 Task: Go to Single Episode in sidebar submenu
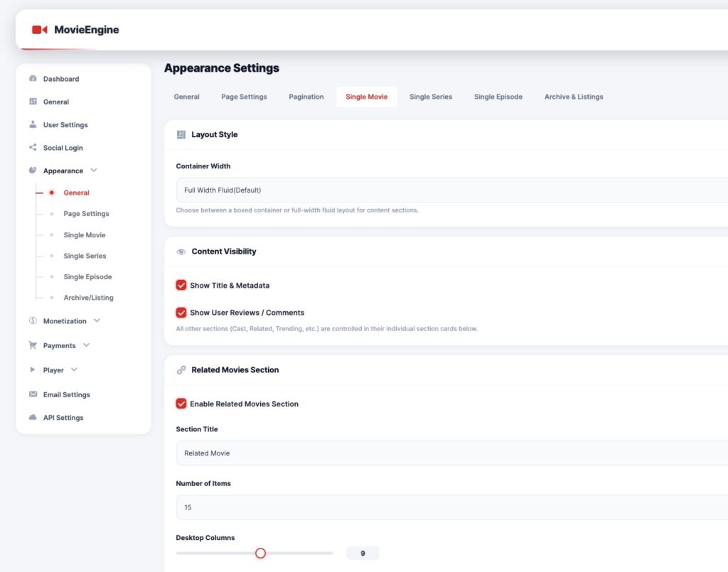click(x=87, y=277)
